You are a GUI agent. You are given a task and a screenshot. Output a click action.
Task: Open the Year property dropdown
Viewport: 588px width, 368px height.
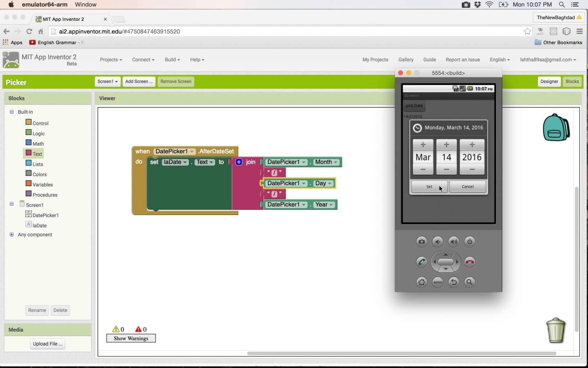324,204
